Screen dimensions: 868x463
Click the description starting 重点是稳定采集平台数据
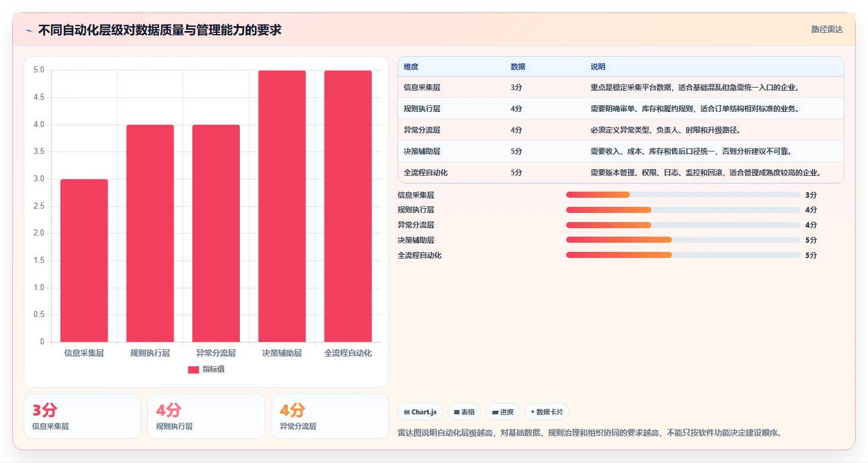click(x=695, y=88)
